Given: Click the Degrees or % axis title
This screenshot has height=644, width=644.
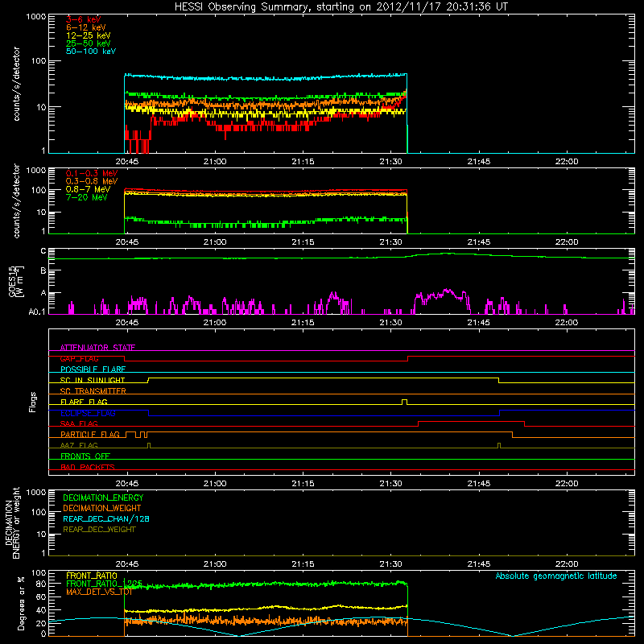Looking at the screenshot, I should (21, 603).
